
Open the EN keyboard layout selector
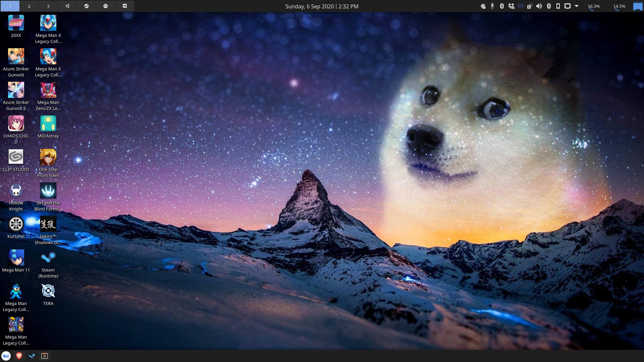point(521,6)
